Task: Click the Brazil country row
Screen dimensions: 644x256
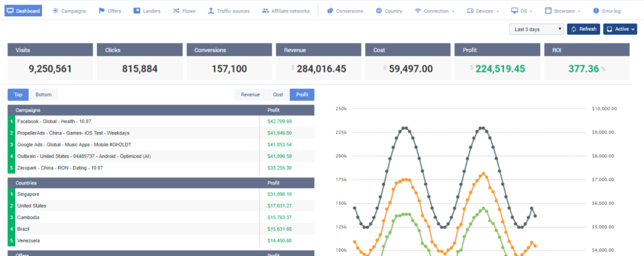Action: [x=161, y=228]
